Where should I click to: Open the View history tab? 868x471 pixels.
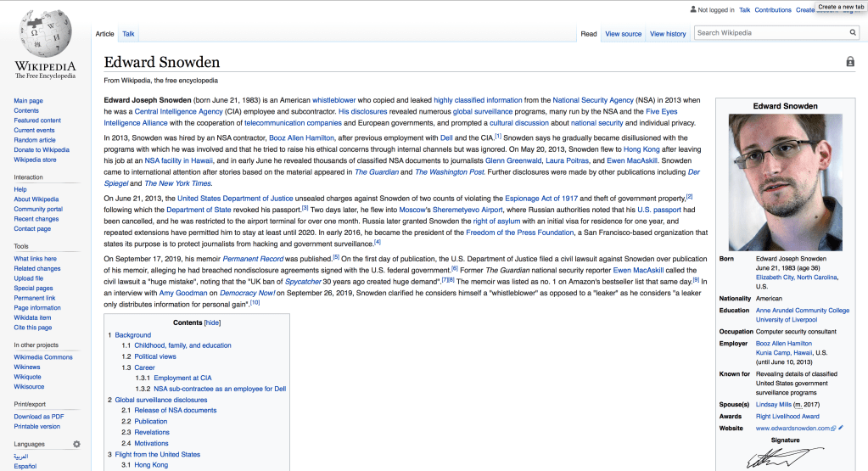click(668, 34)
